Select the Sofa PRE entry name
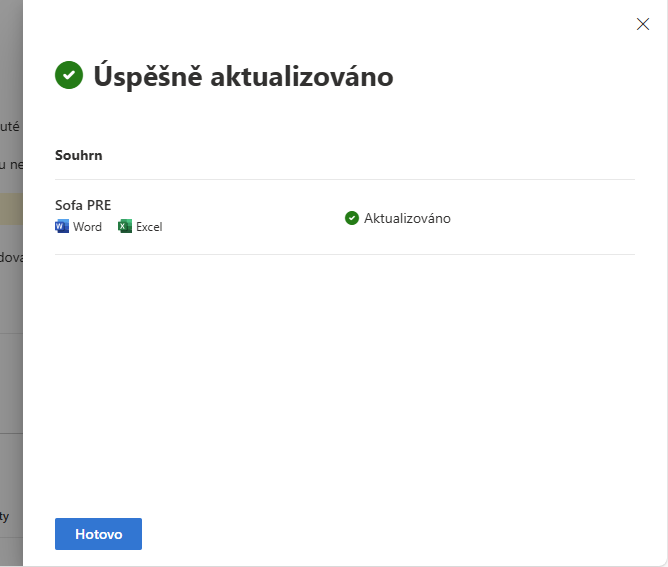 (x=83, y=205)
